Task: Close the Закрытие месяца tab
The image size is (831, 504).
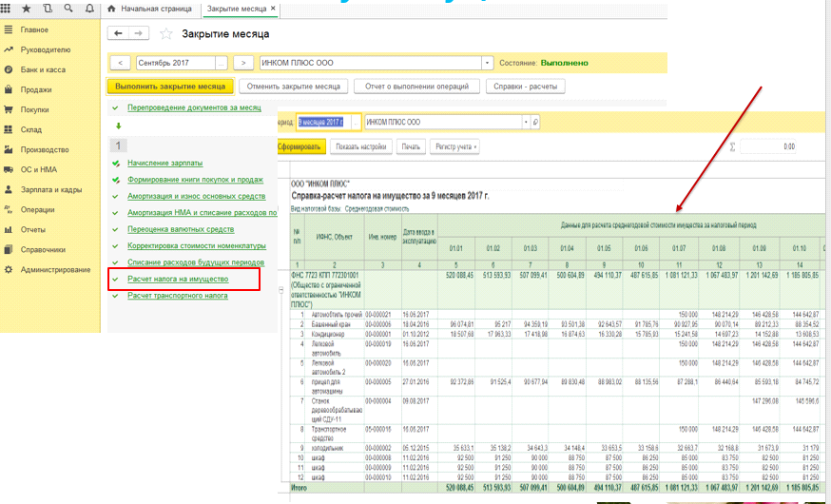Action: click(x=273, y=9)
